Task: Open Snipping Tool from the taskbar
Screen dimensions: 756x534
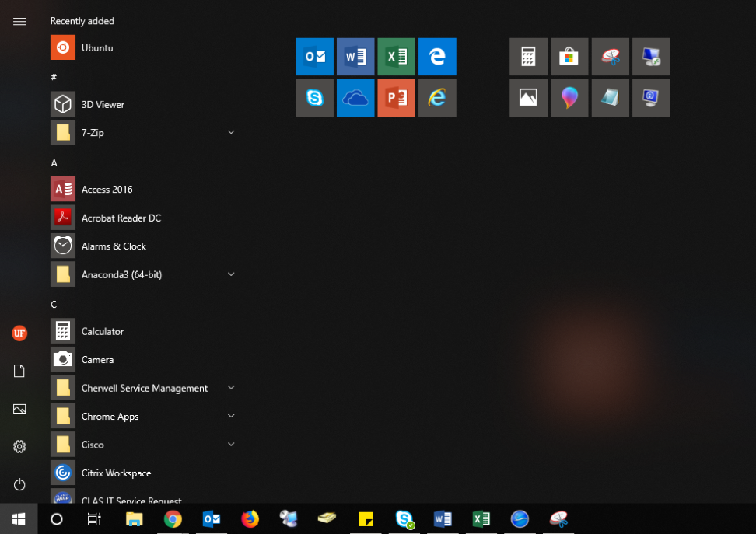Action: click(x=558, y=519)
